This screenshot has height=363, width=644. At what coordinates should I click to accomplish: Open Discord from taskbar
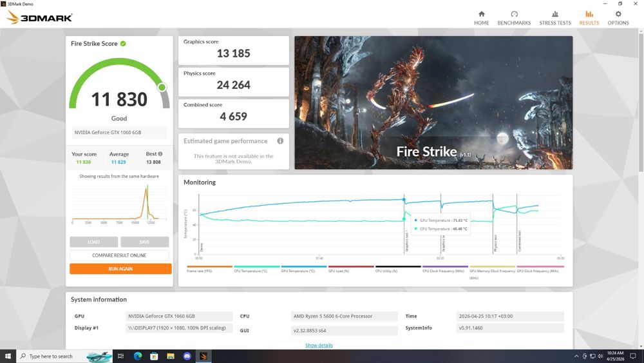pos(187,356)
